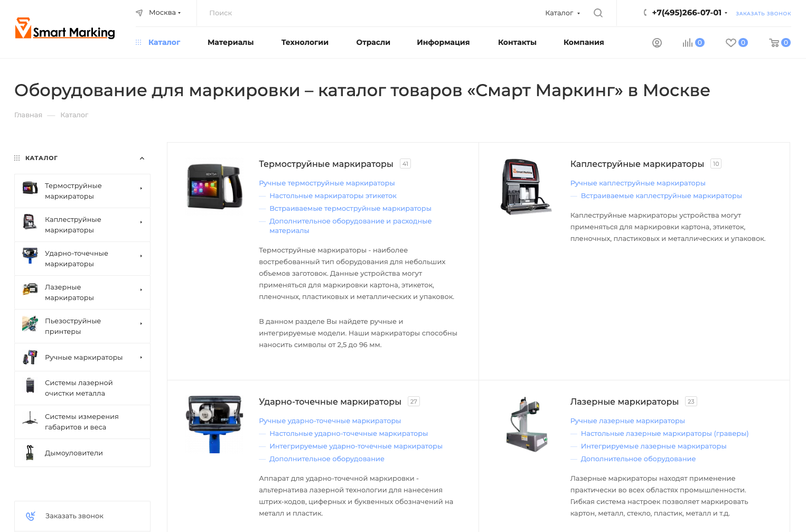Collapse the КАТАЛОГ sidebar section
The height and width of the screenshot is (532, 806).
[x=142, y=158]
